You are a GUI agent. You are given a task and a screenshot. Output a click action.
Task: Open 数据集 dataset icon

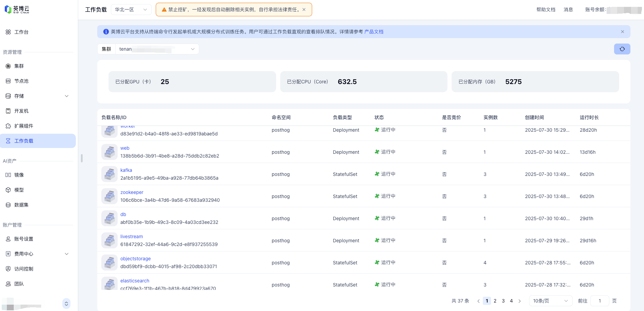click(8, 205)
